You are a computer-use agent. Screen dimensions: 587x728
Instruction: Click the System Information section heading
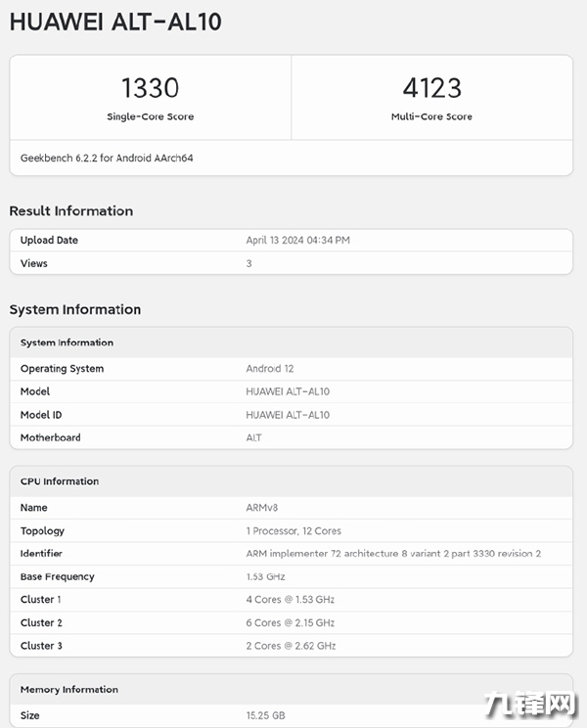point(75,310)
